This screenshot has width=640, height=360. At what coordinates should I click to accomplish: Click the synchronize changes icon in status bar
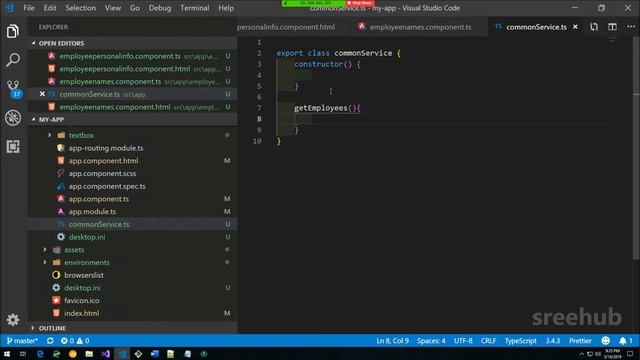50,340
